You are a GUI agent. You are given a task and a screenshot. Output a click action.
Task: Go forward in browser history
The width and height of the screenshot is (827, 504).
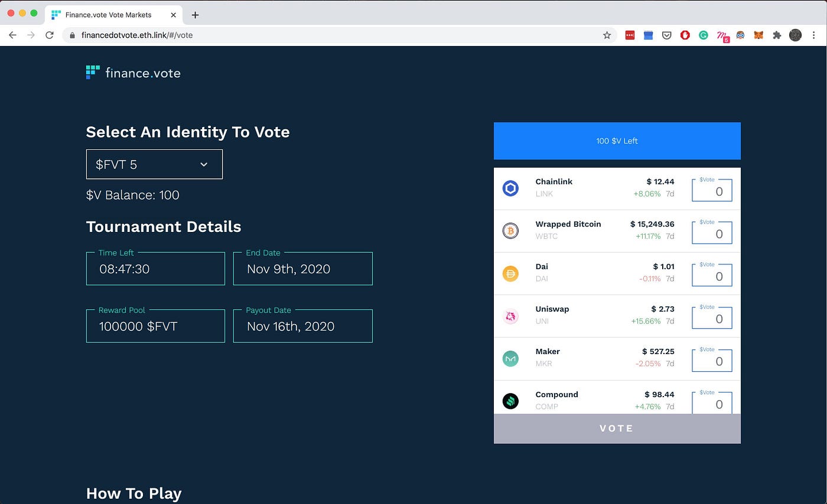(x=31, y=35)
